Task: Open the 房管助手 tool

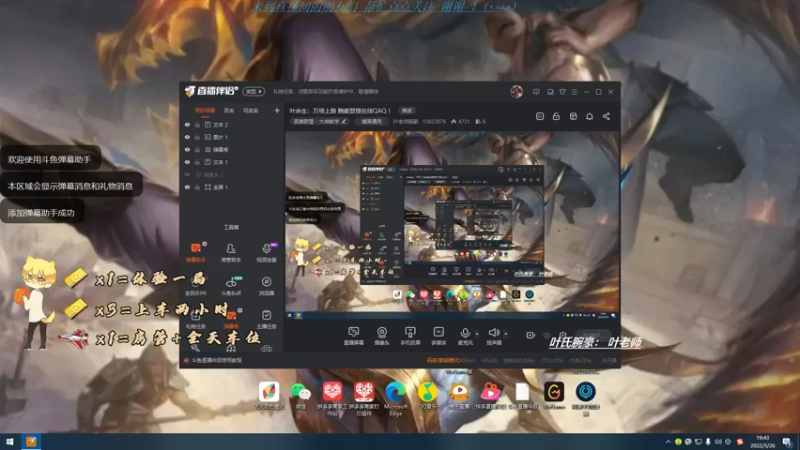Action: coord(231,252)
